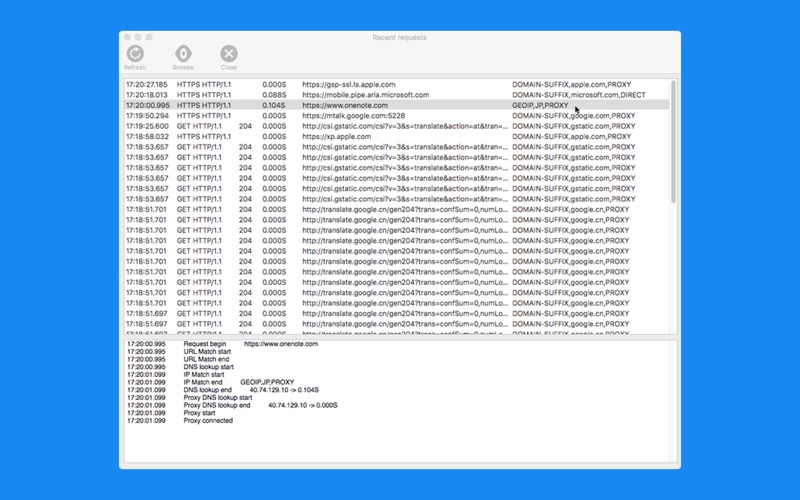Click the 'IP Match start' log line

tap(398, 374)
